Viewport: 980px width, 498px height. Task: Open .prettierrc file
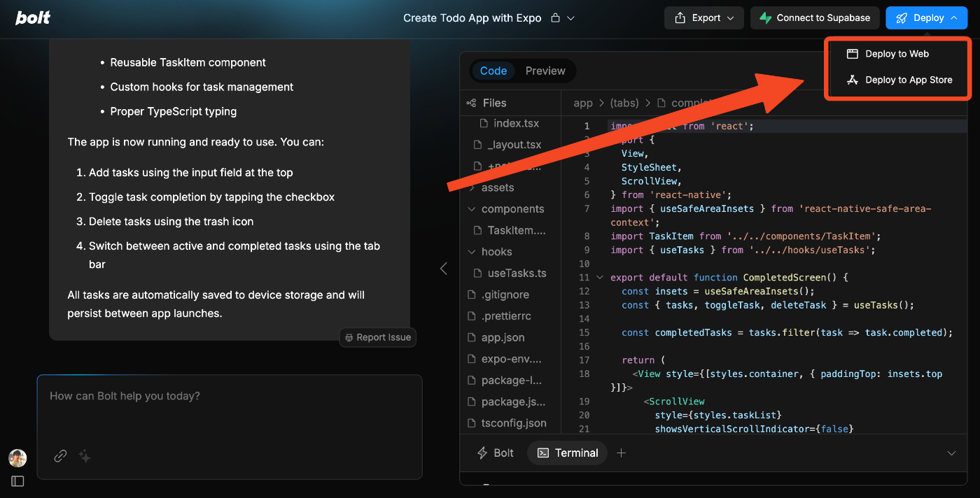point(498,316)
